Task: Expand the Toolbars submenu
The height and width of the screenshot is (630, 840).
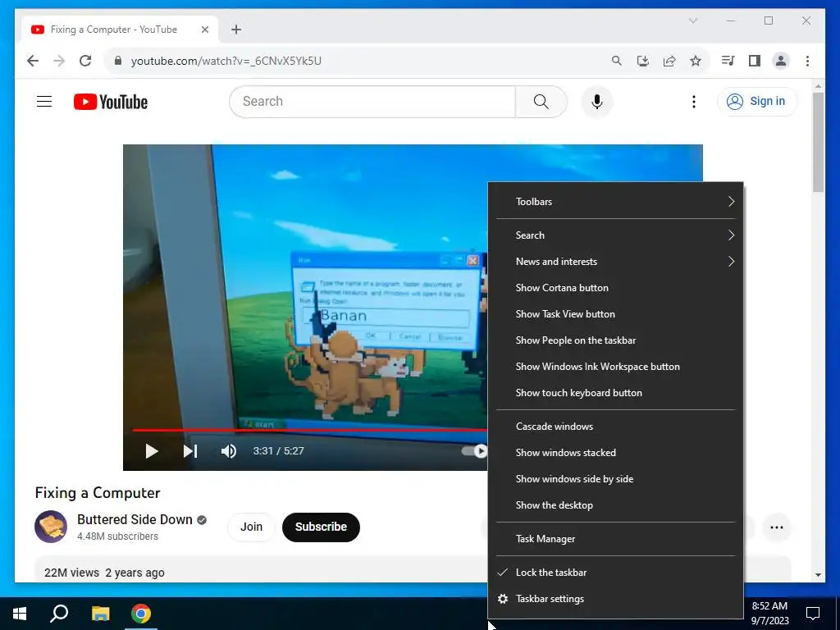Action: 615,202
